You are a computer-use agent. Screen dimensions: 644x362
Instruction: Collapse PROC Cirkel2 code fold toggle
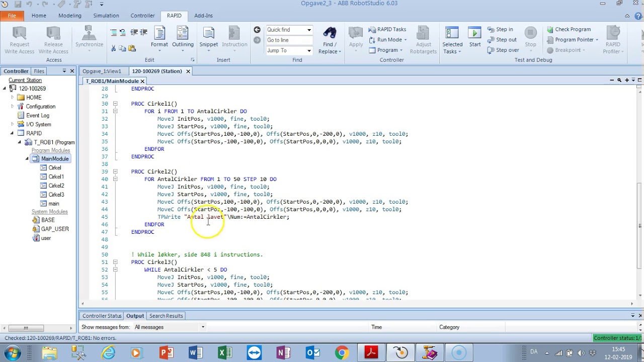115,171
